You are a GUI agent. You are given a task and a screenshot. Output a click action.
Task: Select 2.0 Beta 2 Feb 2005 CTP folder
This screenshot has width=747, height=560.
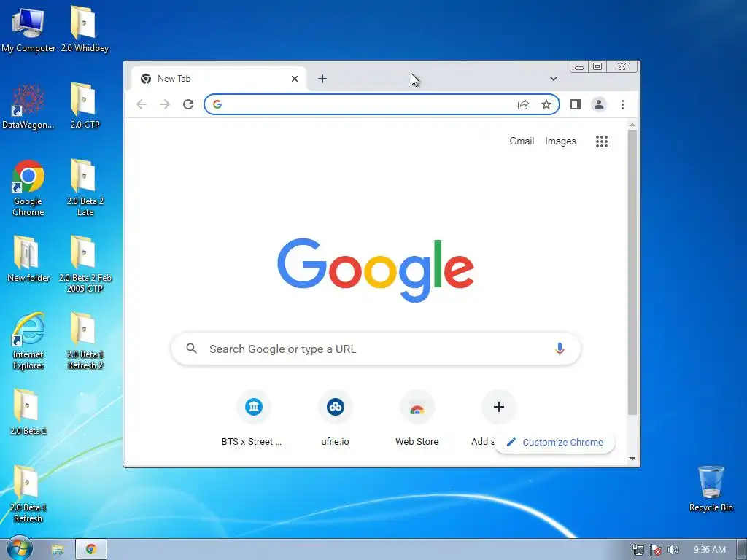tap(85, 264)
